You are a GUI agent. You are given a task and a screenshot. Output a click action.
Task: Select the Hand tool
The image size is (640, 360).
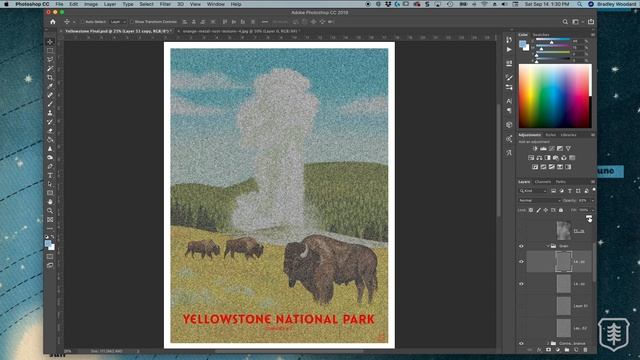tap(50, 202)
